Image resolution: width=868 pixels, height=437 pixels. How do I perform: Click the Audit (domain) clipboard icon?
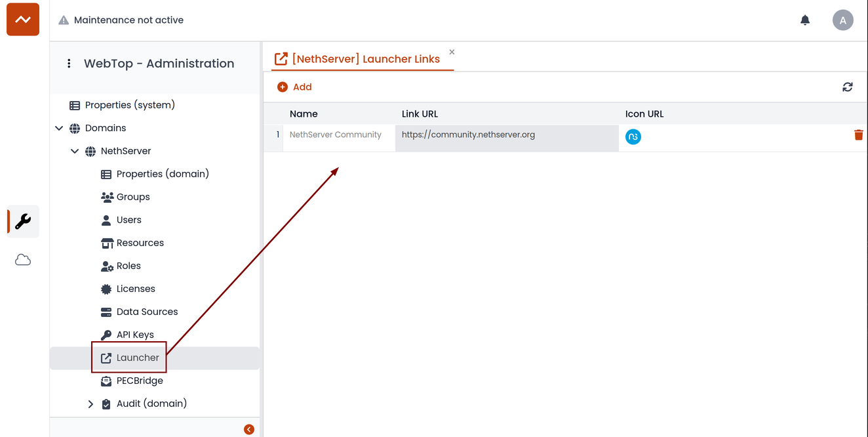(x=106, y=404)
